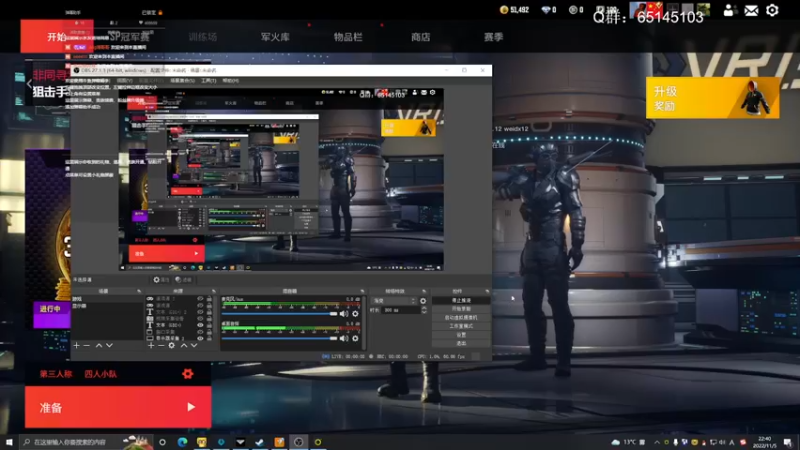Toggle visibility eye of the second source row
The image size is (800, 450).
click(200, 305)
